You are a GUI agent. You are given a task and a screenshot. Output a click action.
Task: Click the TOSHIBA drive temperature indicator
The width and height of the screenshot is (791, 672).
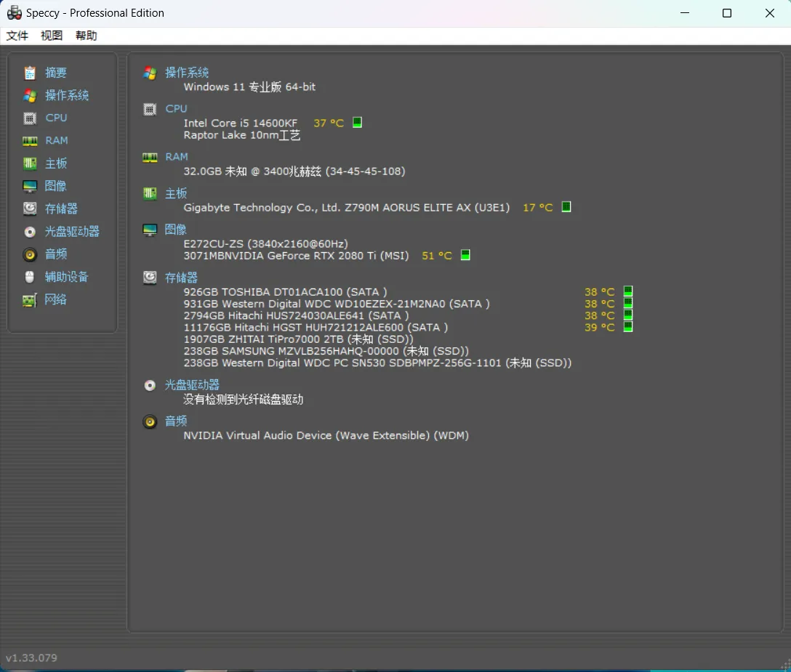(x=628, y=291)
